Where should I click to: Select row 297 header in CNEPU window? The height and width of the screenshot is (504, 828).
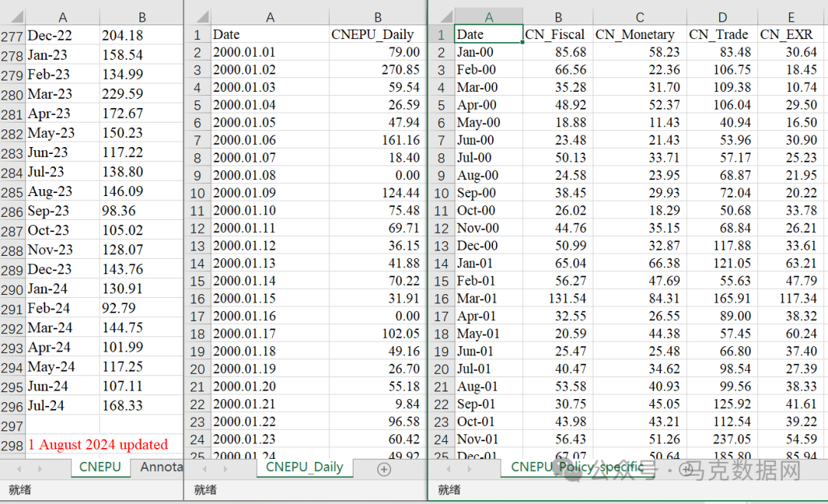(x=12, y=426)
